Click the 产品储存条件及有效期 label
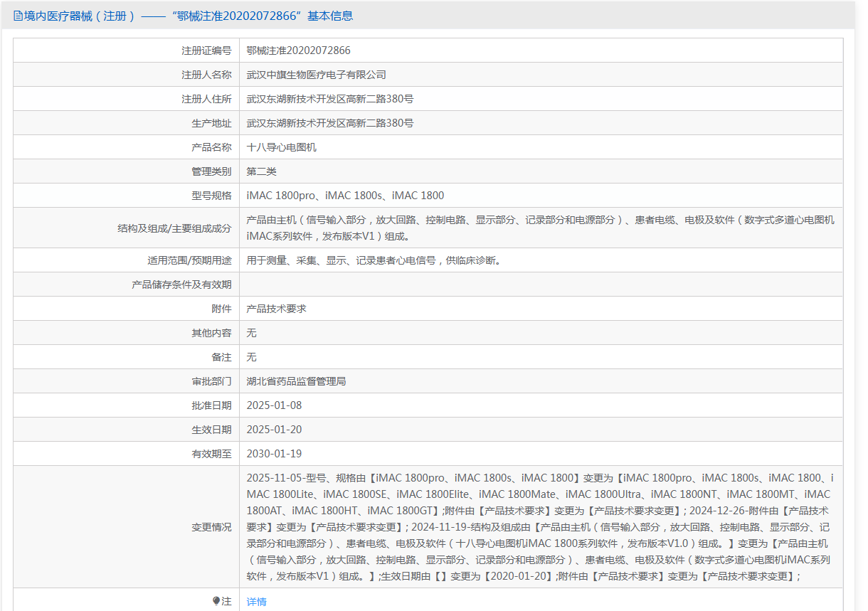The width and height of the screenshot is (868, 611). click(x=181, y=285)
